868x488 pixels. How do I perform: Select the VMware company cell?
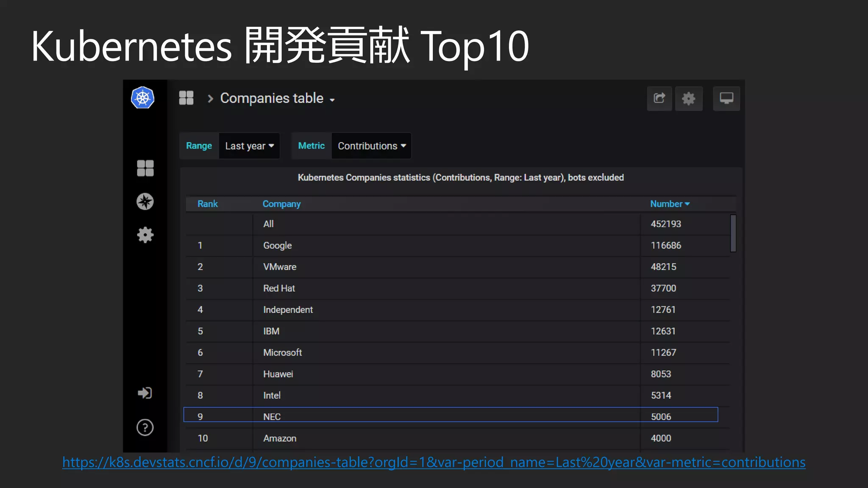tap(446, 267)
